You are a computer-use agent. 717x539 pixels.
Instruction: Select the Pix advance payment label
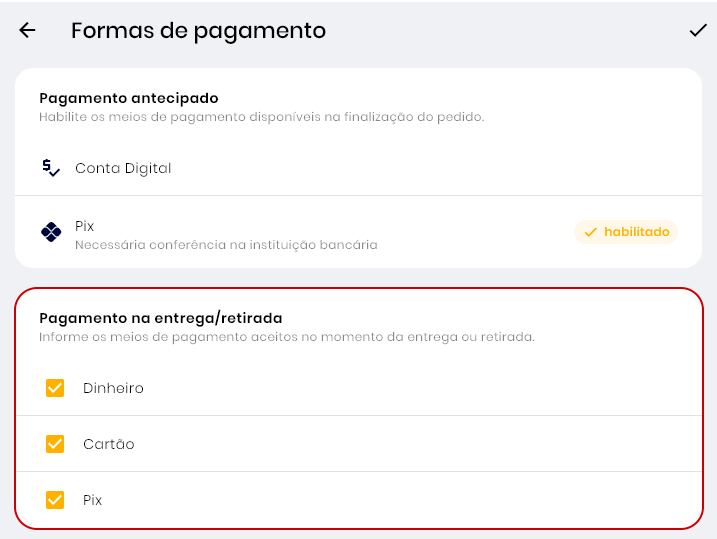point(84,226)
